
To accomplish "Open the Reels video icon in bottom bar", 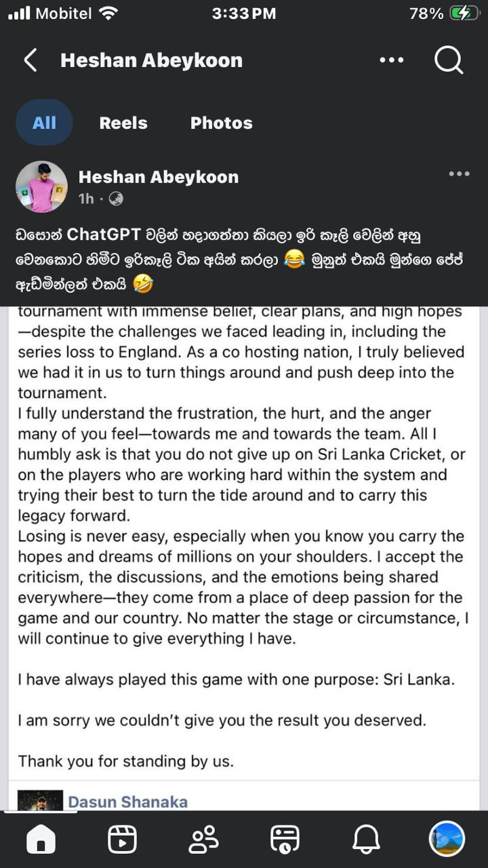I will click(122, 840).
